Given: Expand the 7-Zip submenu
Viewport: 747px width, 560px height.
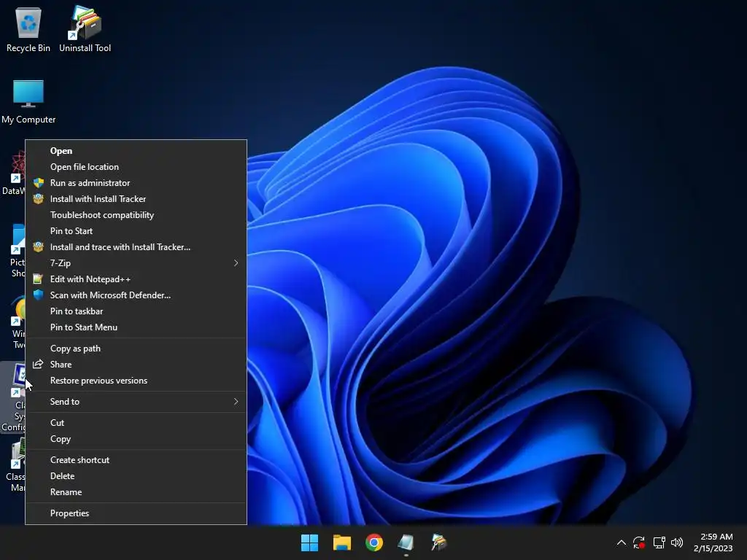Looking at the screenshot, I should (136, 263).
